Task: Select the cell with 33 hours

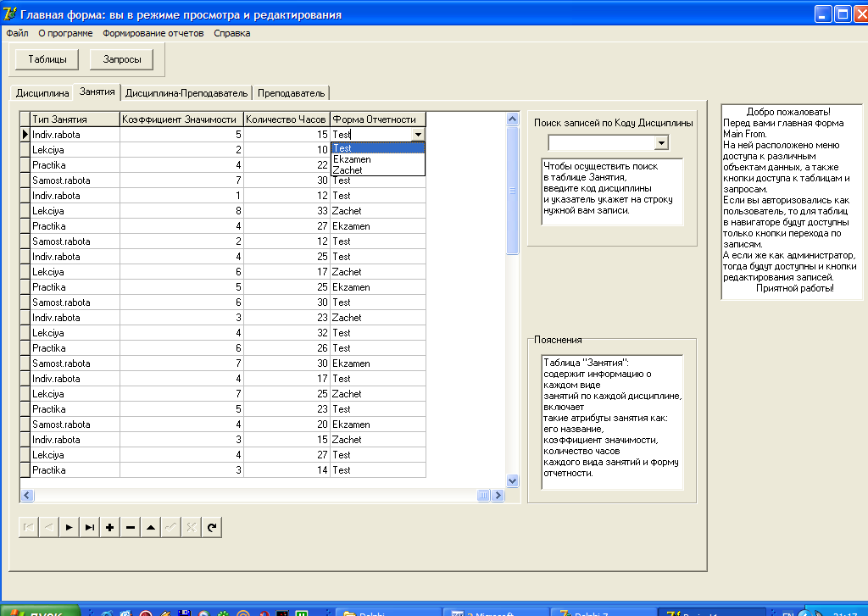Action: coord(287,211)
